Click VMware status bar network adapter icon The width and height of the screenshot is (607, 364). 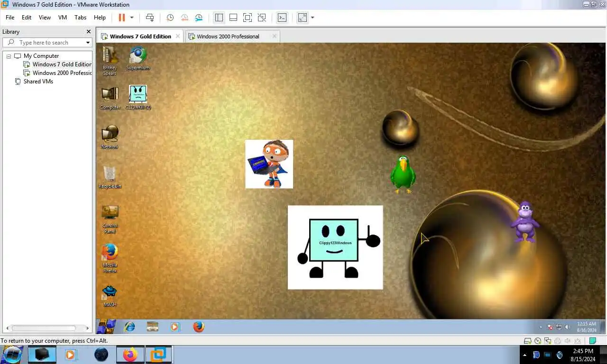click(x=548, y=341)
